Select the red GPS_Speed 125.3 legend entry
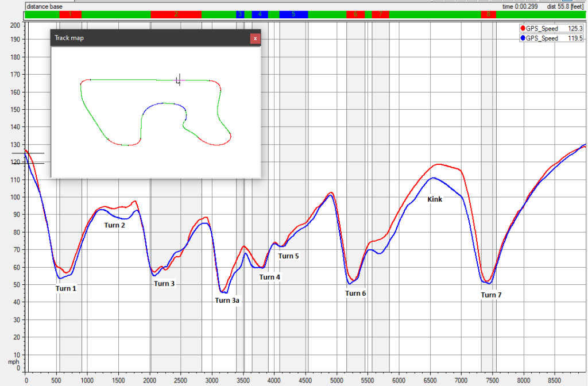This screenshot has height=386, width=588. tap(551, 28)
